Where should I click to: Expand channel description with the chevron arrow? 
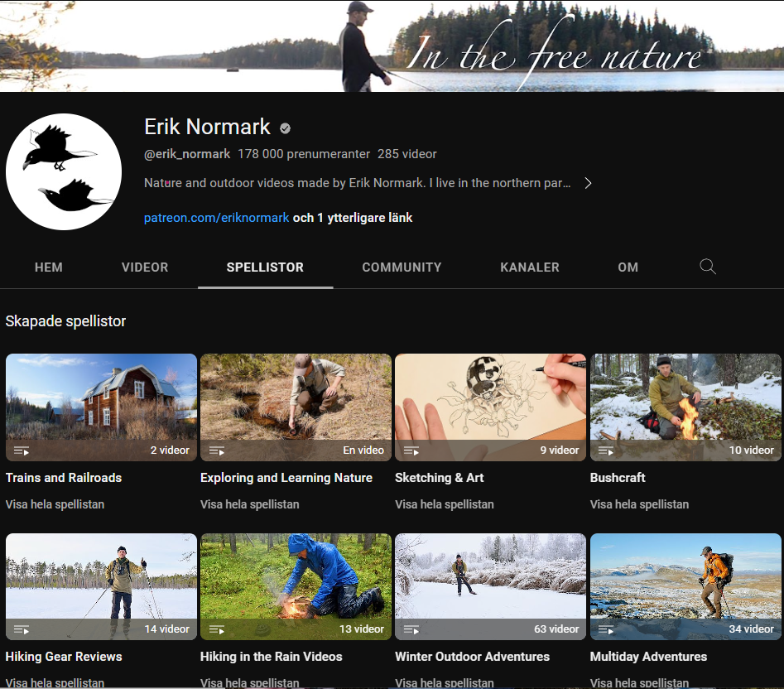point(589,183)
